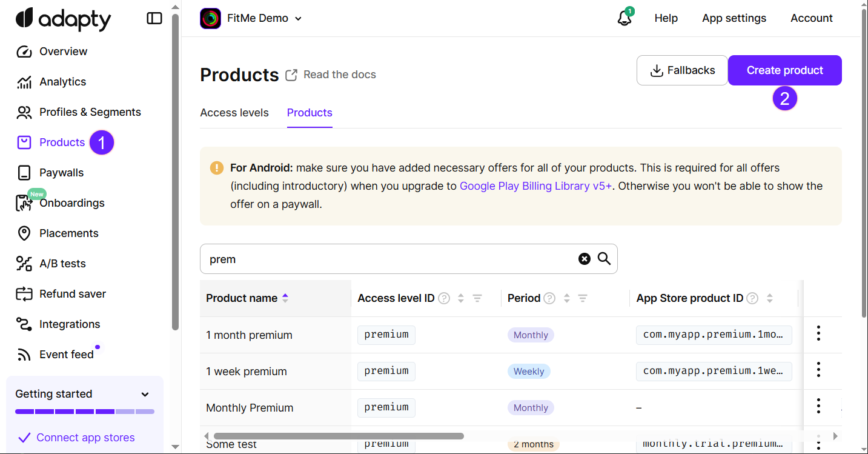Collapse the Getting started section
Viewport: 868px width, 454px height.
(x=145, y=394)
